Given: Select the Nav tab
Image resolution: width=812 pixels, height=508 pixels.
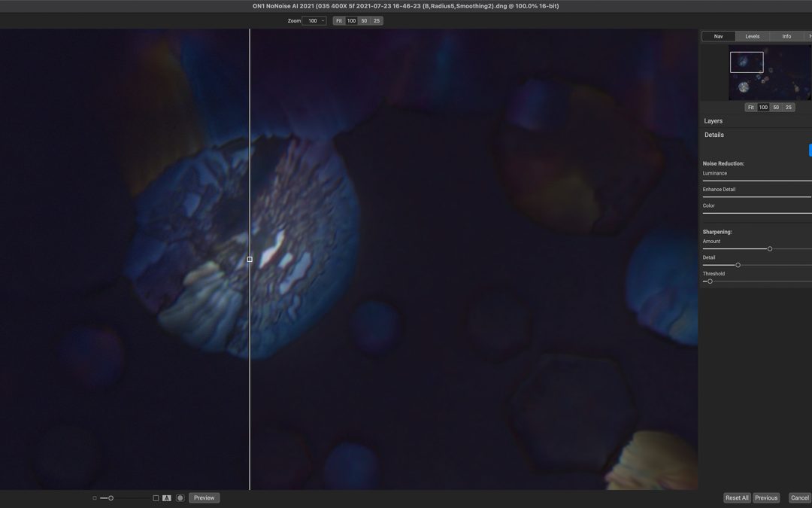Looking at the screenshot, I should 718,36.
